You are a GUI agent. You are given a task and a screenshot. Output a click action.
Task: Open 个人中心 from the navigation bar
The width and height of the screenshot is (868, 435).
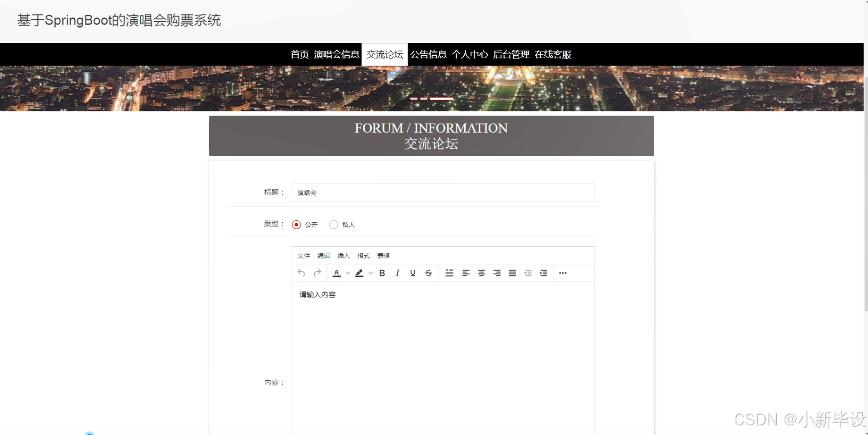[x=471, y=54]
